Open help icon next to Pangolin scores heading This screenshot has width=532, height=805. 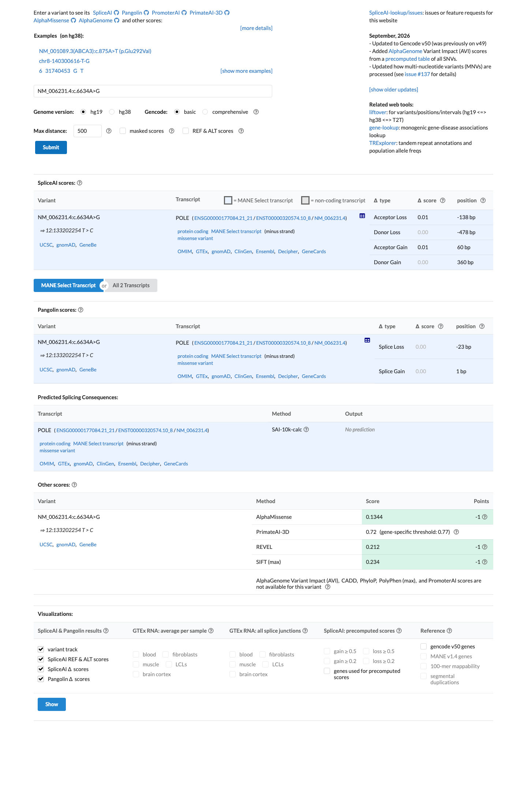coord(81,310)
